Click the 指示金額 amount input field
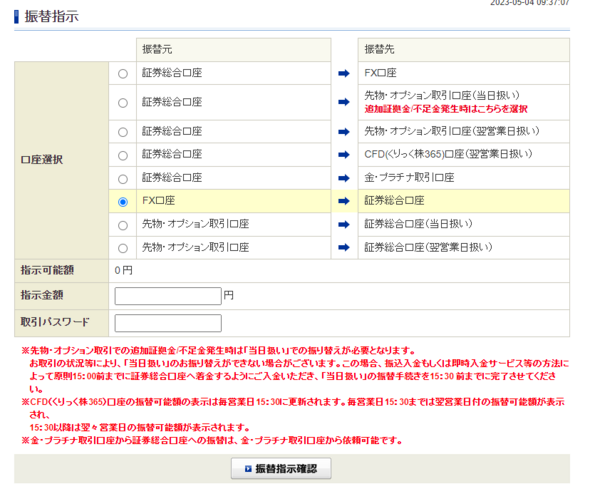Image resolution: width=600 pixels, height=489 pixels. (x=168, y=296)
